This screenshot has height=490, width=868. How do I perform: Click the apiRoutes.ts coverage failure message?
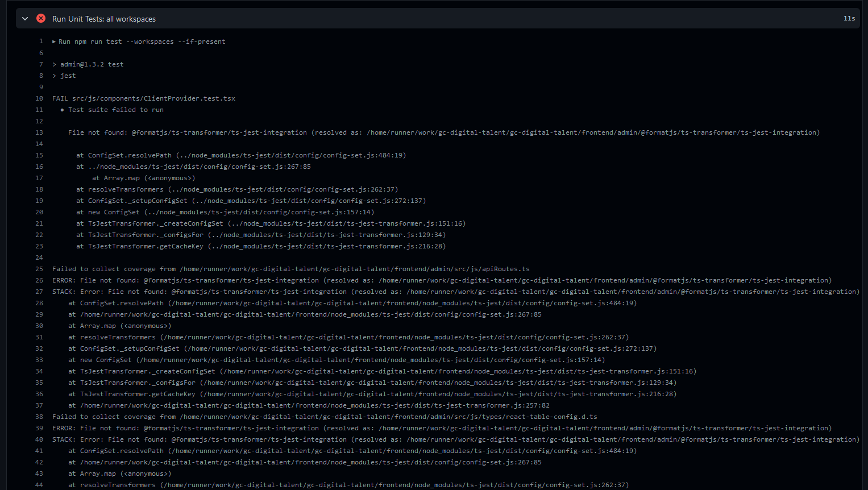291,269
